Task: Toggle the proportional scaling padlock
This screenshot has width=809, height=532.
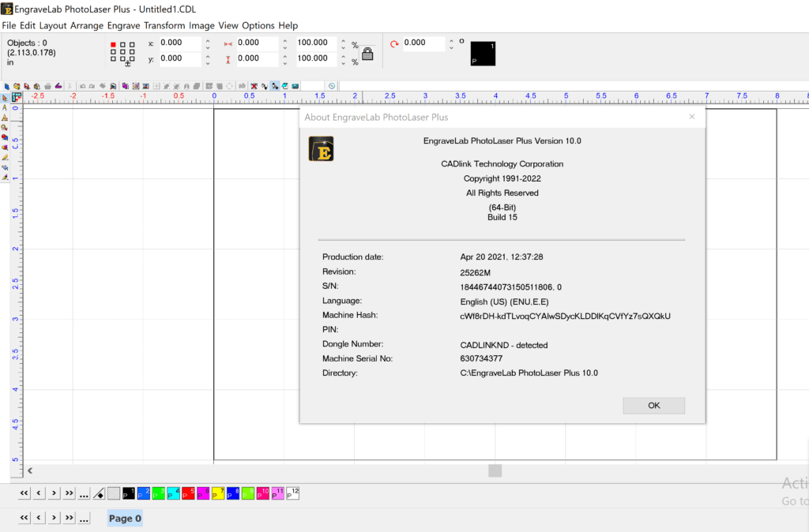Action: click(x=367, y=54)
